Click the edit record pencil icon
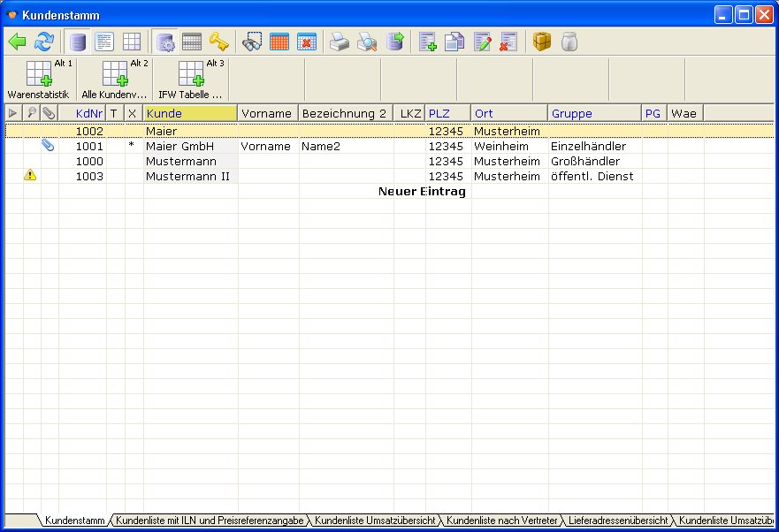This screenshot has width=779, height=532. pos(482,42)
